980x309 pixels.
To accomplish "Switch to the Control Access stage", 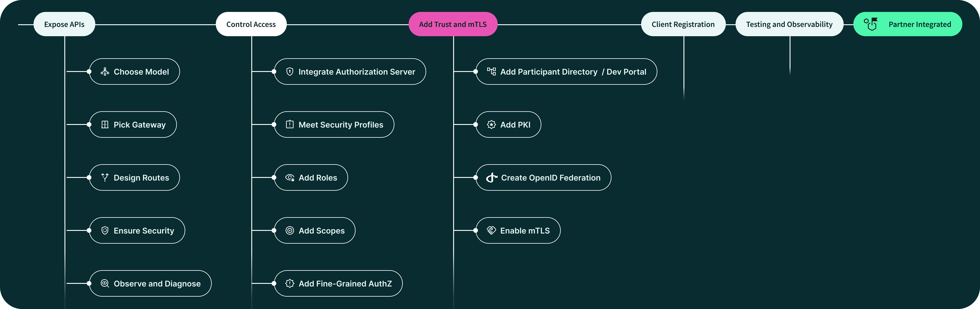I will 251,24.
